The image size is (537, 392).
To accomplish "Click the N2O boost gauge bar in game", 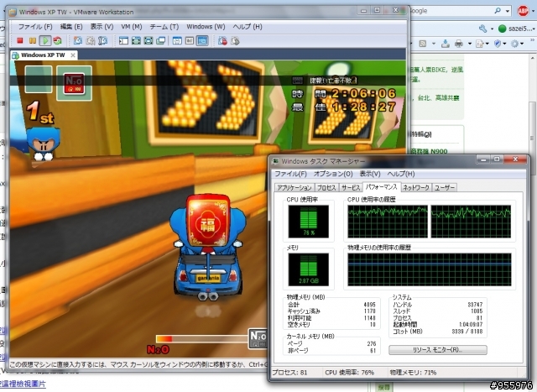I will point(202,339).
